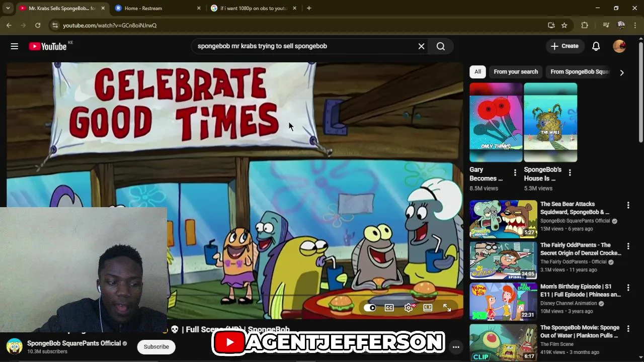Clear the search query with X

[x=421, y=46]
